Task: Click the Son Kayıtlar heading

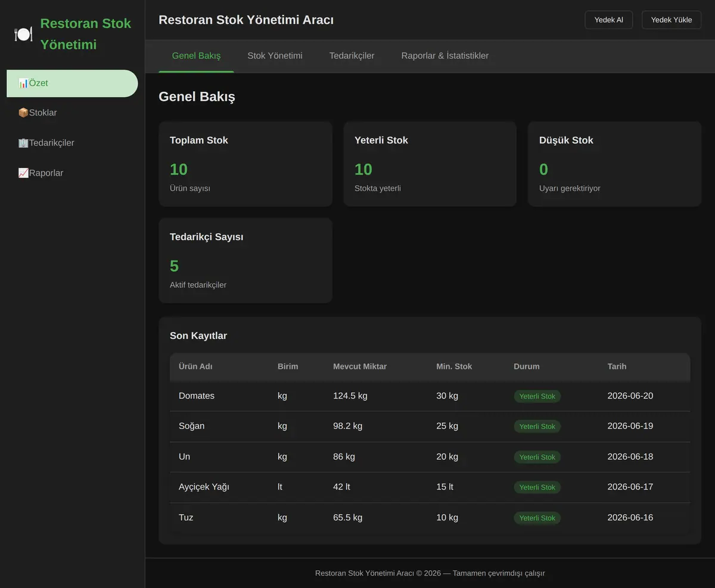Action: click(x=198, y=336)
